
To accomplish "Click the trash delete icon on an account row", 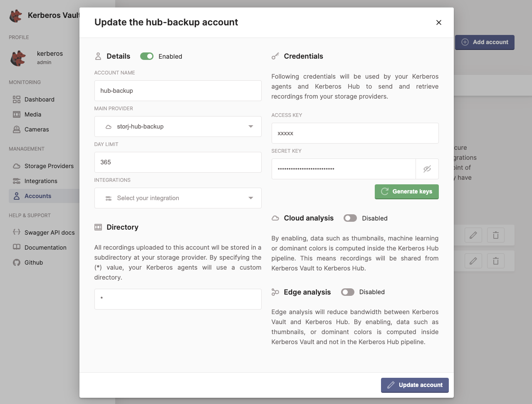I will point(495,235).
